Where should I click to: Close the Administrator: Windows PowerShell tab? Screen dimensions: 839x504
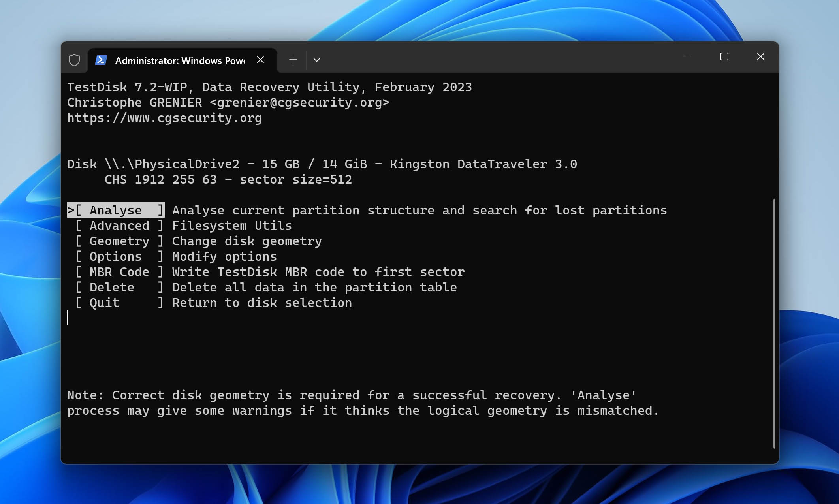[260, 60]
